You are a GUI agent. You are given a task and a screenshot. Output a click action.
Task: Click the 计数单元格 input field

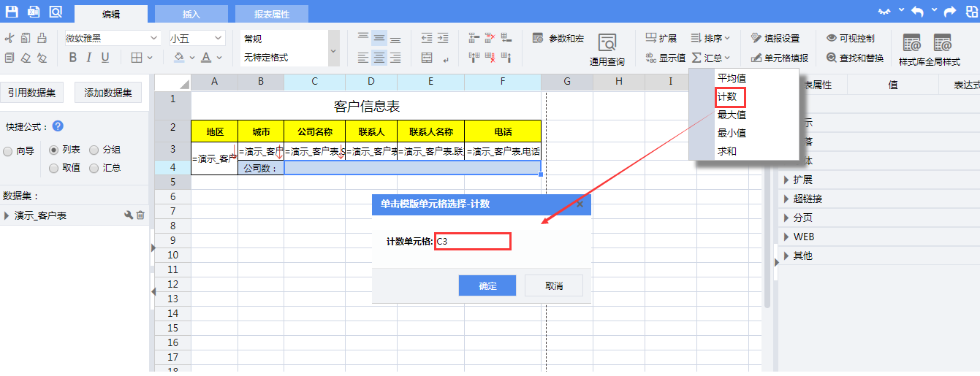point(472,241)
